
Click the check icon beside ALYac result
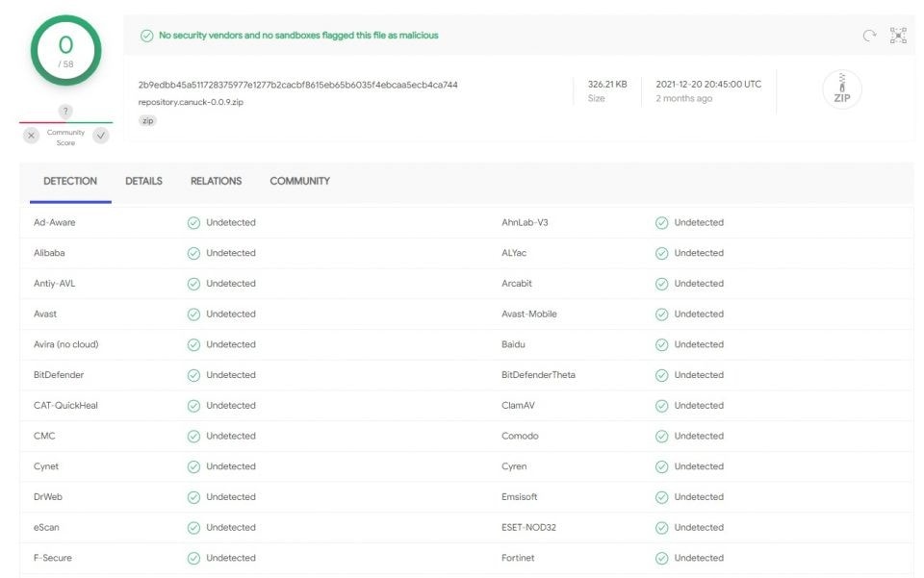(x=662, y=253)
